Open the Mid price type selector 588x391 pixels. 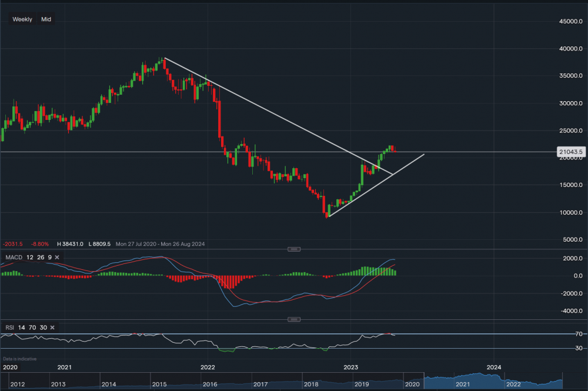click(x=46, y=19)
